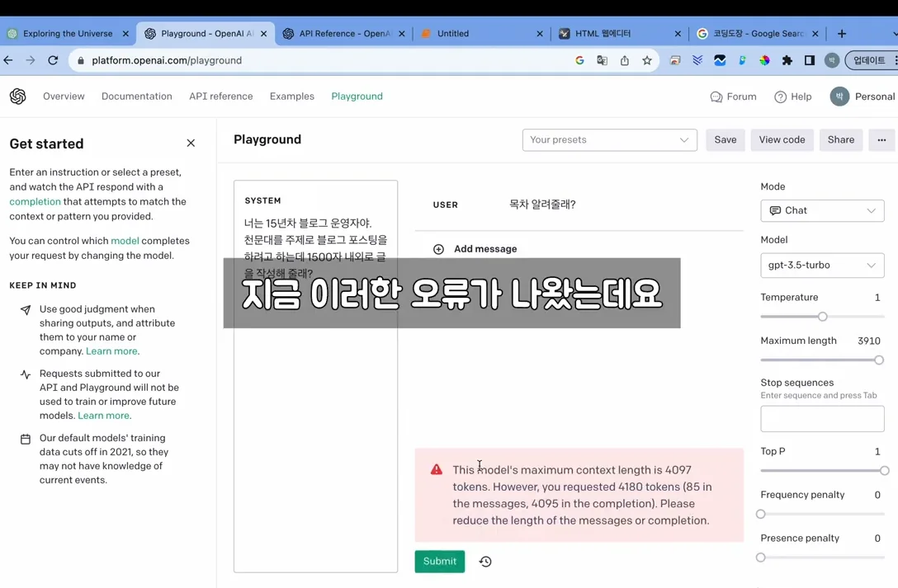
Task: Click the browser address bar URL
Action: [167, 60]
